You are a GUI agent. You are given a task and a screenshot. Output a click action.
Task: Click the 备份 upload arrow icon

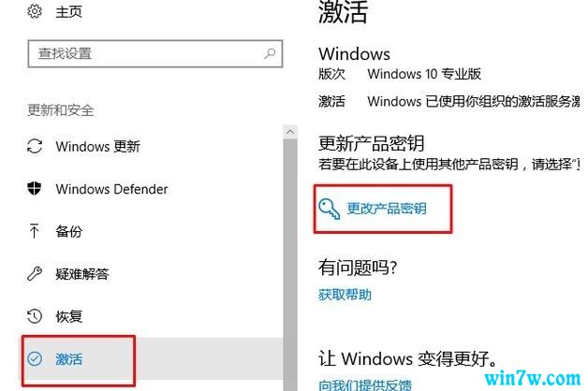[34, 231]
